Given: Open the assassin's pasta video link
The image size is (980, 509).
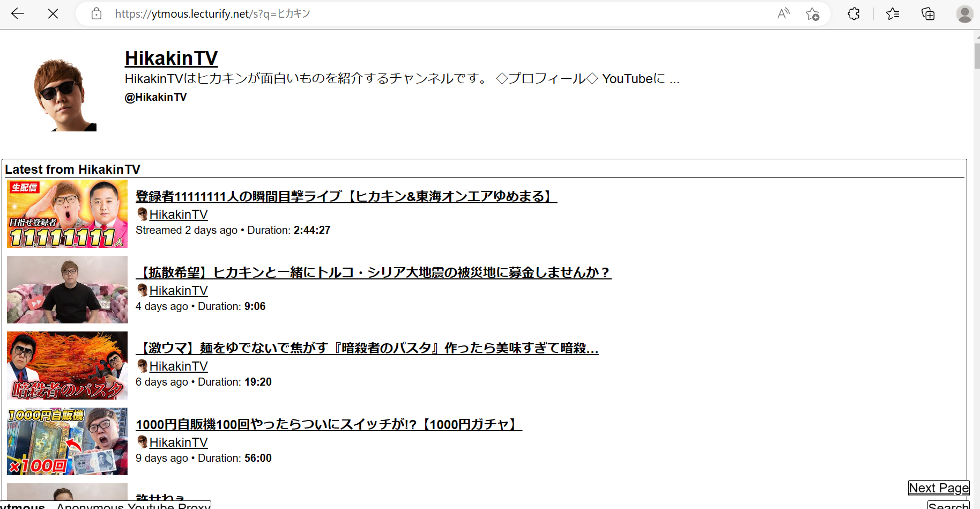Looking at the screenshot, I should click(367, 348).
